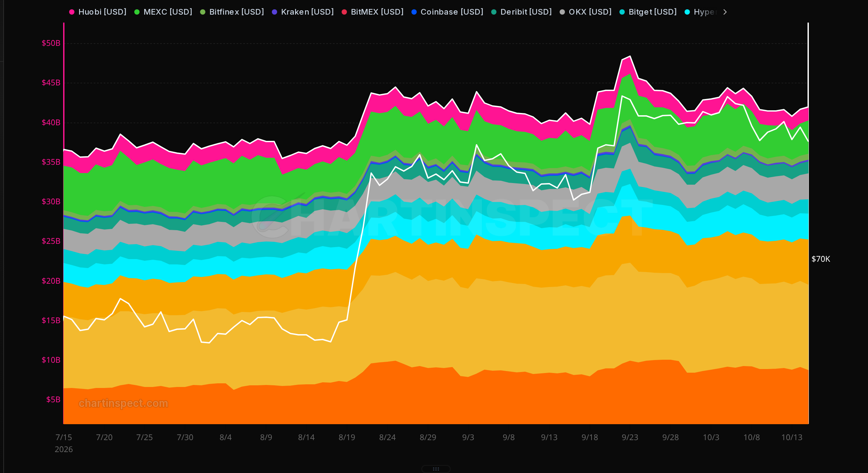Image resolution: width=868 pixels, height=473 pixels.
Task: Click the OKX gray legend dot
Action: click(x=562, y=12)
